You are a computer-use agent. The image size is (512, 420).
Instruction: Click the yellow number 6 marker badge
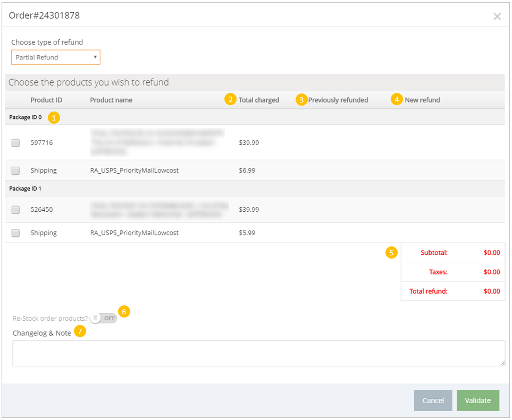click(124, 311)
